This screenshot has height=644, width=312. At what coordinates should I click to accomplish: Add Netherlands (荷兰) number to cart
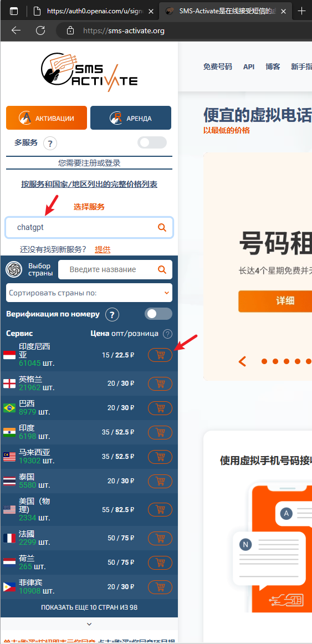160,563
